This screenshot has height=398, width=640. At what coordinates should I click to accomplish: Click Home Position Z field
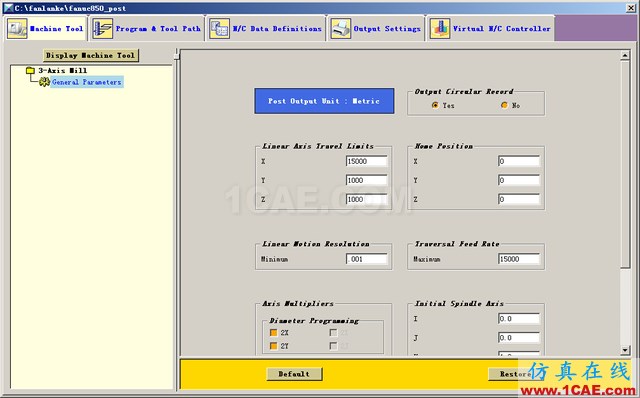point(519,199)
